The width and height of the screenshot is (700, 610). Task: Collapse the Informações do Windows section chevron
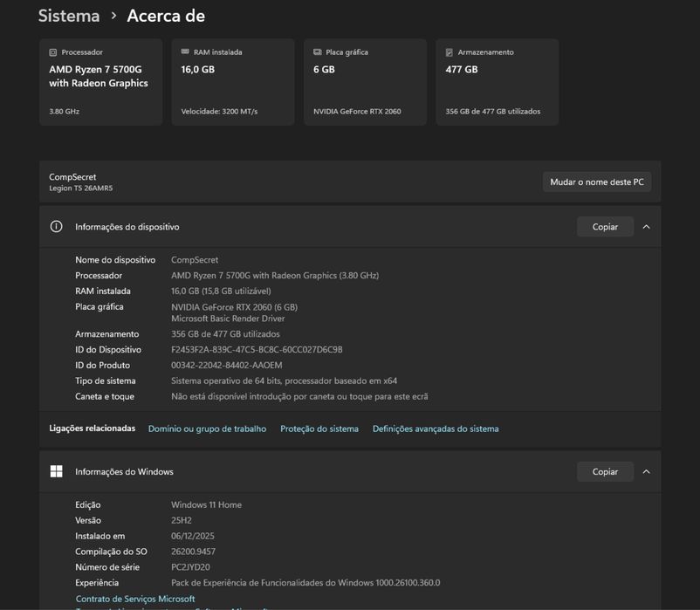[x=646, y=471]
